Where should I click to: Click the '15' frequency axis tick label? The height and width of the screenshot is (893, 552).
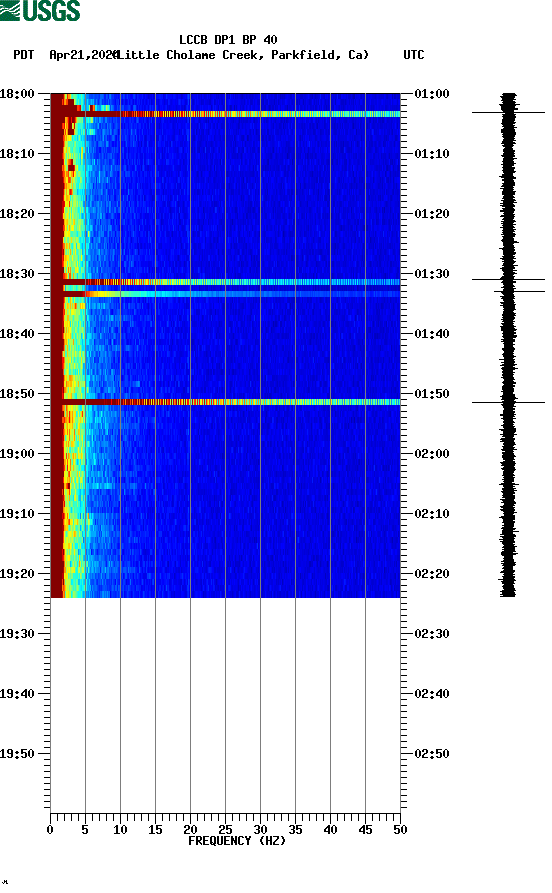[x=155, y=830]
